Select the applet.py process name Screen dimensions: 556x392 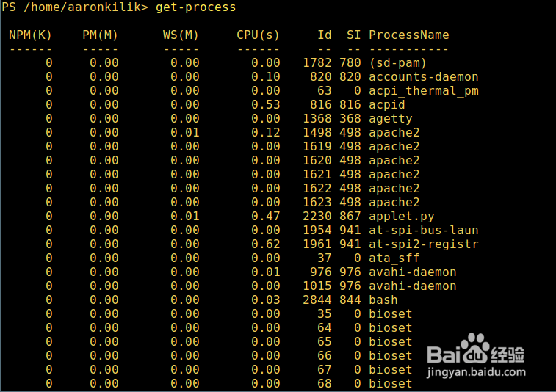402,217
